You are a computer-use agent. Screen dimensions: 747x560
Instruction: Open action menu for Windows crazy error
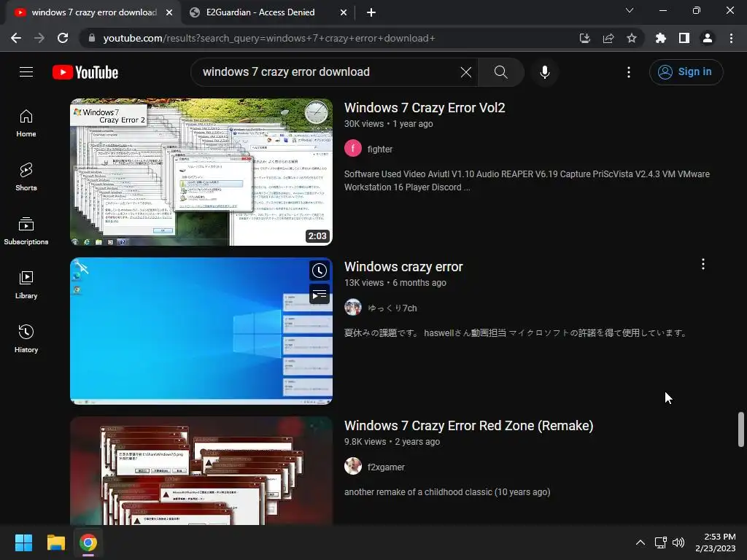[x=703, y=264]
